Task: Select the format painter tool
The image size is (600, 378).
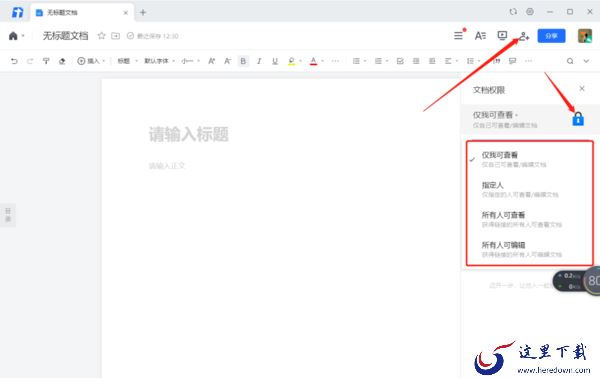Action: 46,61
